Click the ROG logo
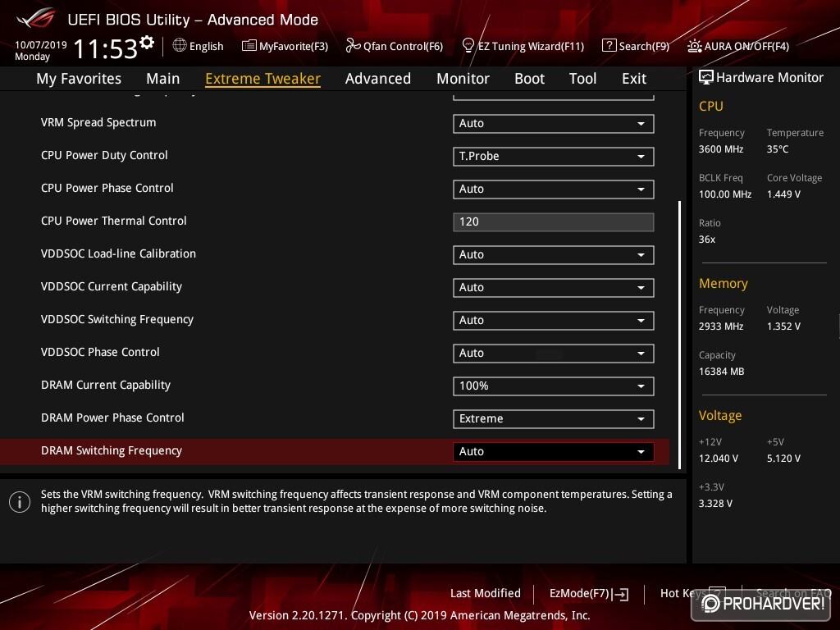Viewport: 840px width, 630px height. 36,18
